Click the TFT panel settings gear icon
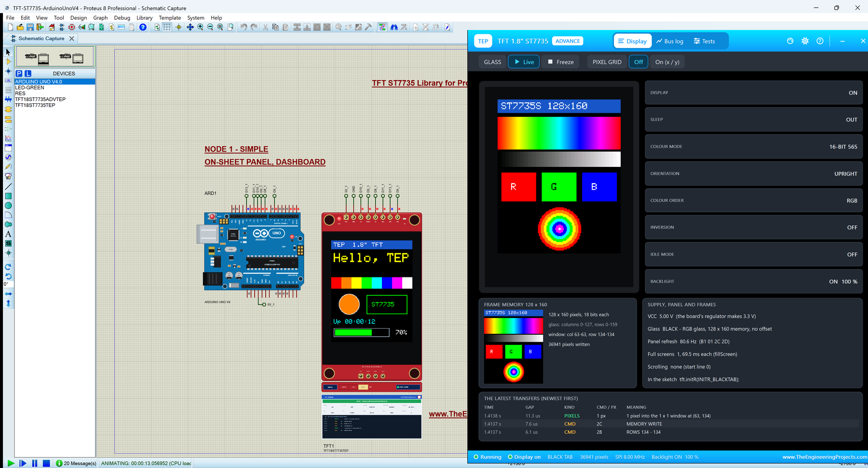The image size is (868, 468). pyautogui.click(x=805, y=41)
